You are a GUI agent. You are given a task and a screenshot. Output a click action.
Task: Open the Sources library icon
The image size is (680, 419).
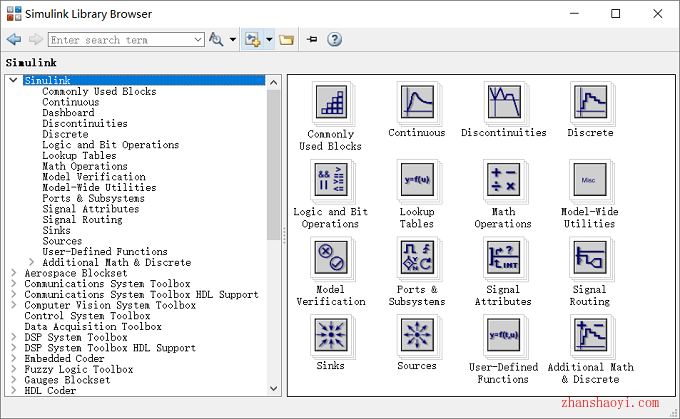tap(418, 336)
